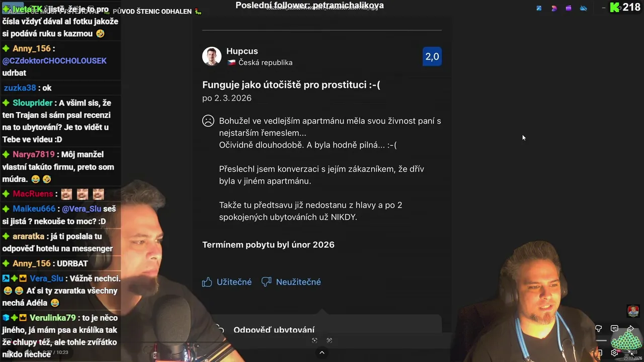Expand the panel with the bottom chevron-up arrow

(x=322, y=352)
